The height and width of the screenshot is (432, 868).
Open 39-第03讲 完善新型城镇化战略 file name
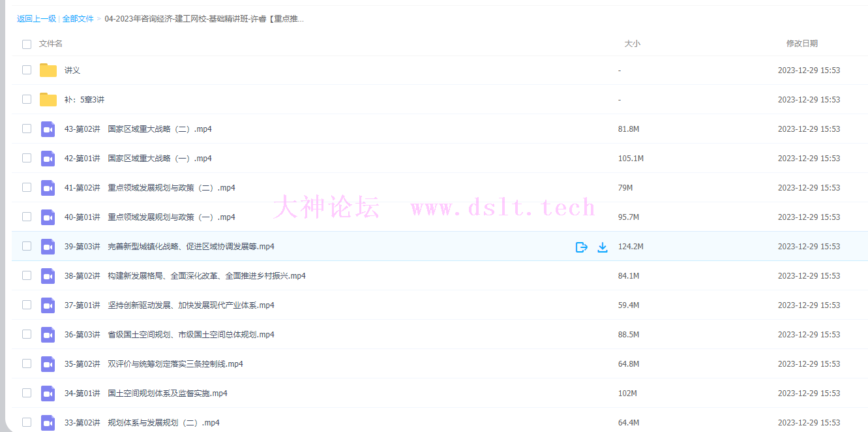(x=170, y=247)
